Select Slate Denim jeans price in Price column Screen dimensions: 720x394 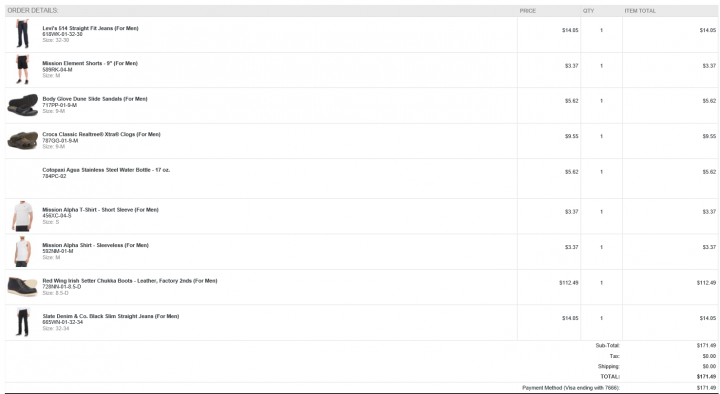click(570, 318)
